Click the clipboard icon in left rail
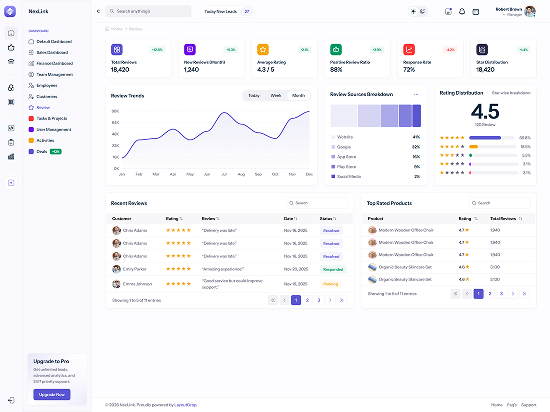550x412 pixels. (x=11, y=142)
